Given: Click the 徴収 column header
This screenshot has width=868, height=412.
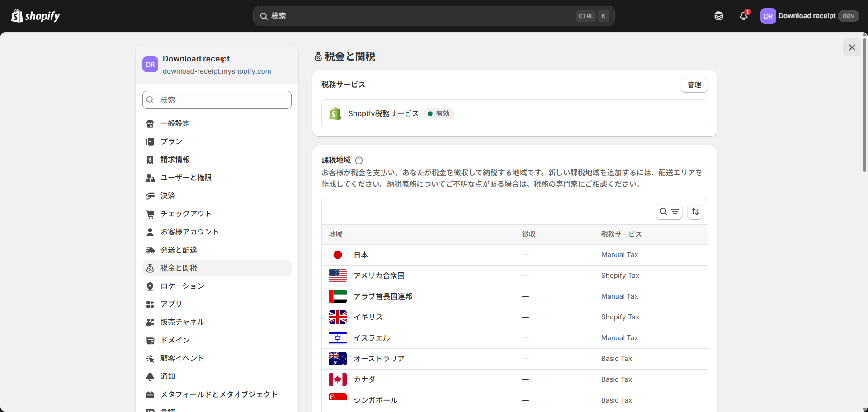Looking at the screenshot, I should tap(528, 234).
